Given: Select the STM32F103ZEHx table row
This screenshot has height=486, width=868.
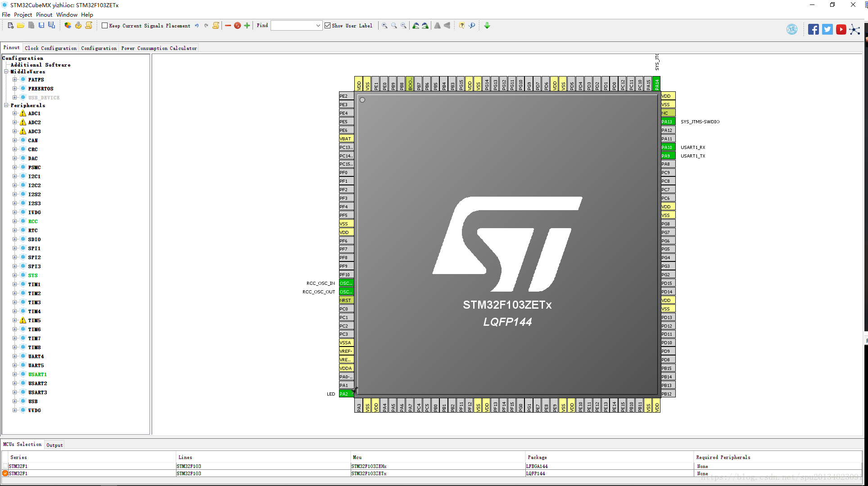Looking at the screenshot, I should pyautogui.click(x=432, y=466).
